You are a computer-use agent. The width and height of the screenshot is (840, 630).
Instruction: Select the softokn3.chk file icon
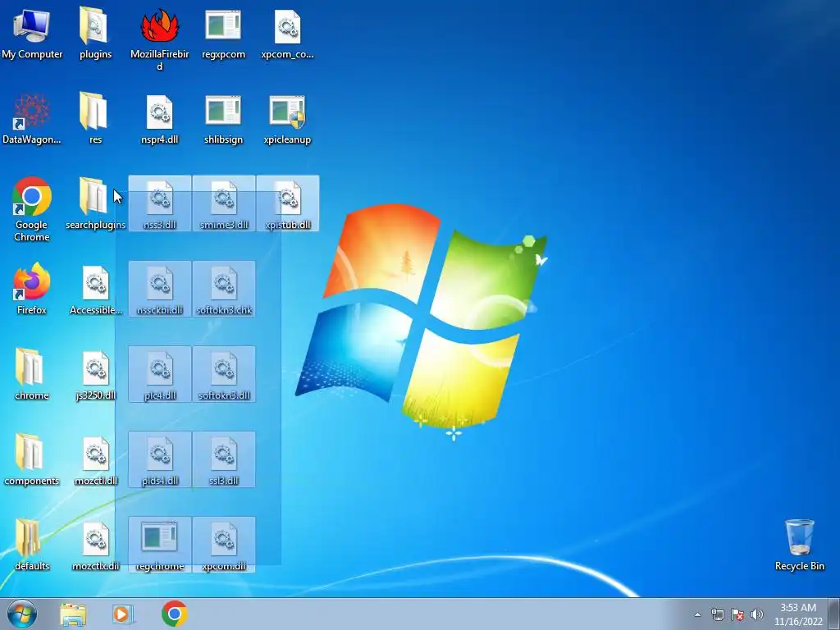pyautogui.click(x=223, y=288)
